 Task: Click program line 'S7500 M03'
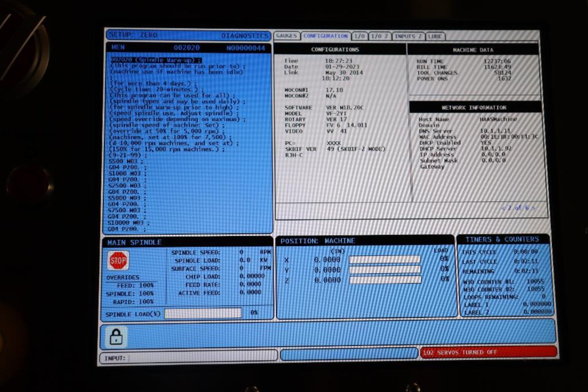coord(127,210)
